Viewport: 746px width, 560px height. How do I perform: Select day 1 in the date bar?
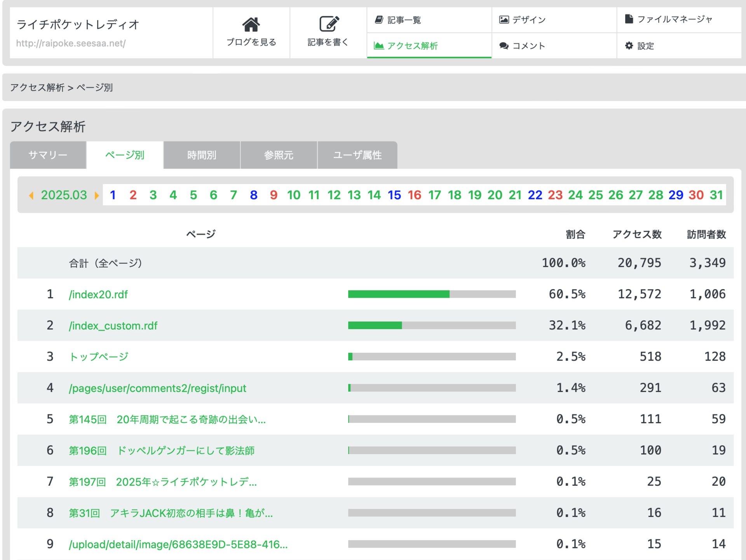click(x=113, y=195)
